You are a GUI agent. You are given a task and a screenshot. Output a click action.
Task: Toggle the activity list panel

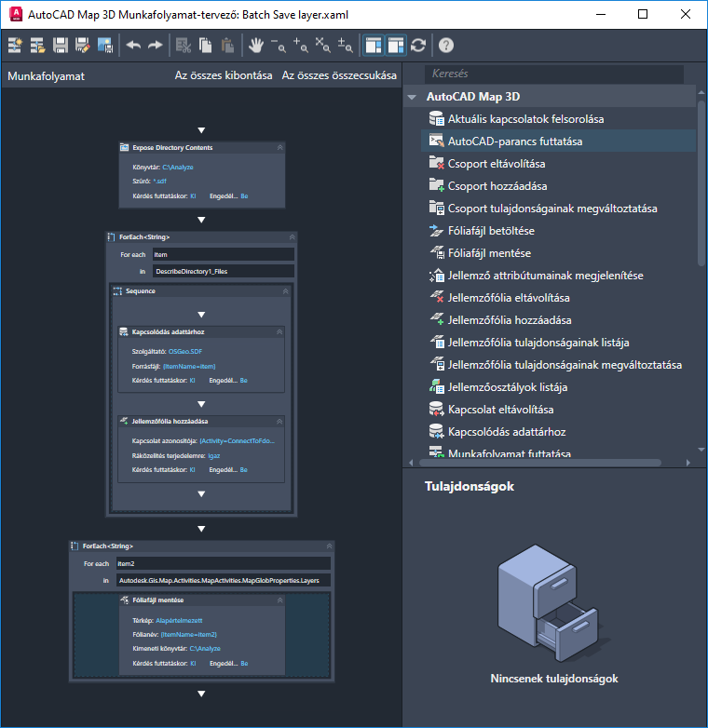coord(374,46)
